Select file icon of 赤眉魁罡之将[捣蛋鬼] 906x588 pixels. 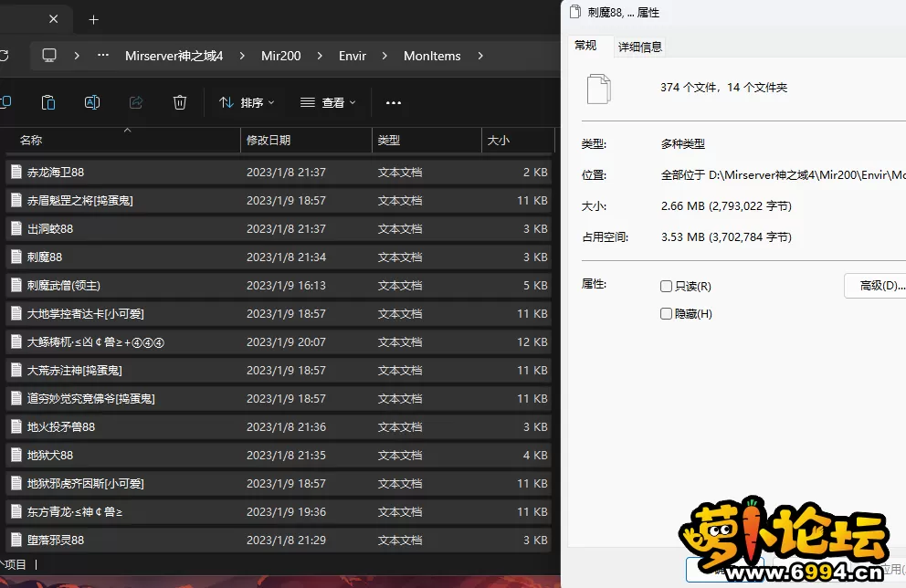coord(16,200)
